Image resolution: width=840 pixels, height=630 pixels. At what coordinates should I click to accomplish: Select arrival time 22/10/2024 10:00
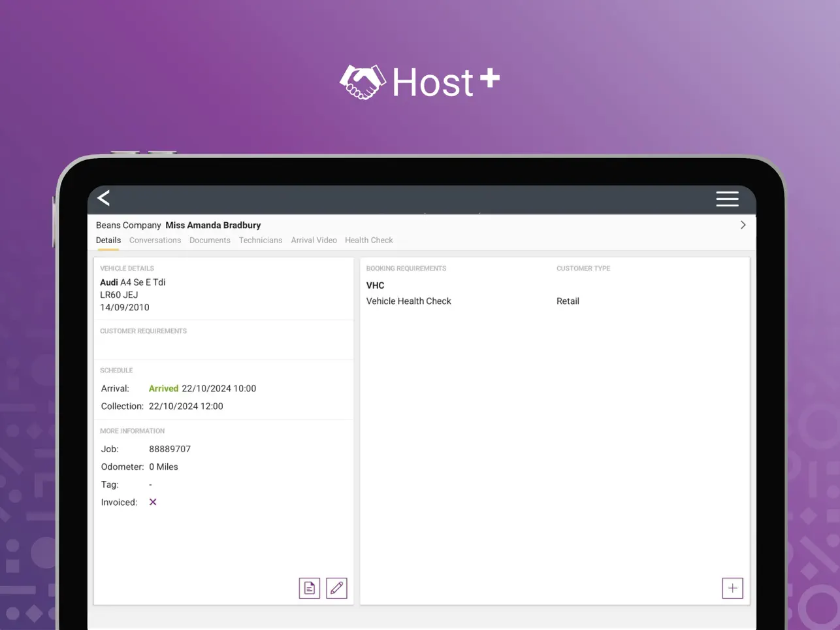219,388
